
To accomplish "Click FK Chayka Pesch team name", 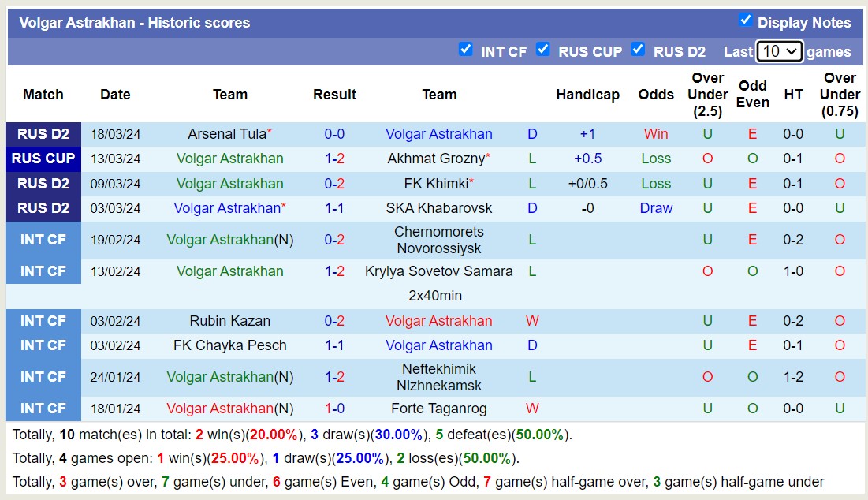I will point(229,345).
